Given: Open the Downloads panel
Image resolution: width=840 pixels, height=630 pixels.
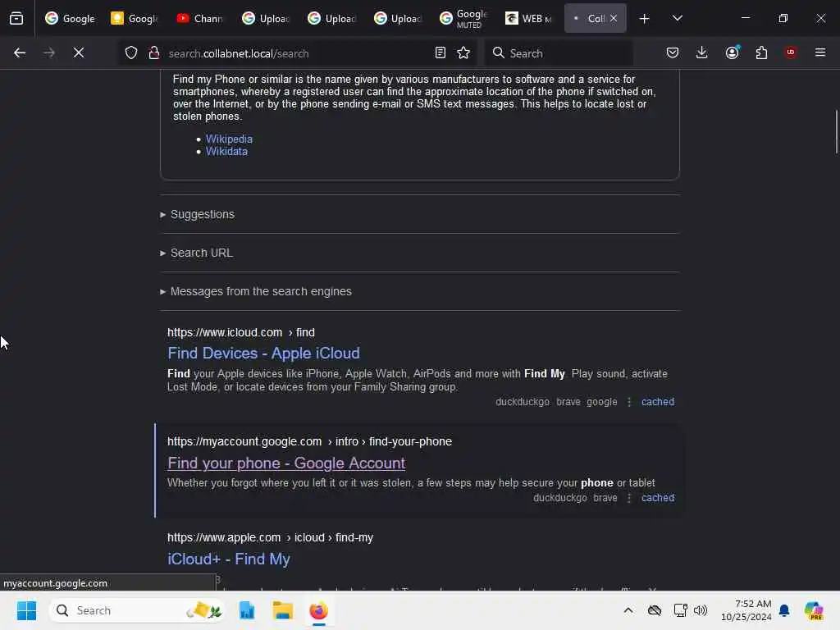Looking at the screenshot, I should click(x=702, y=52).
